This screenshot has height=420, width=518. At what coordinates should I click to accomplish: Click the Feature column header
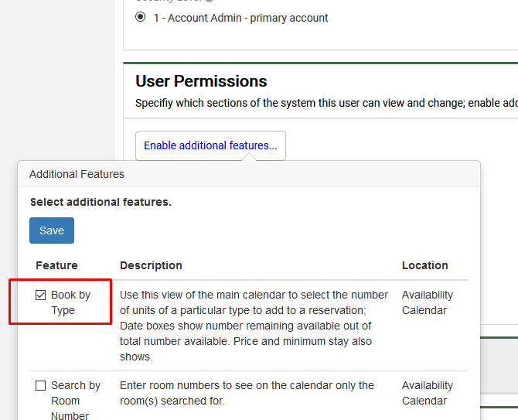56,265
